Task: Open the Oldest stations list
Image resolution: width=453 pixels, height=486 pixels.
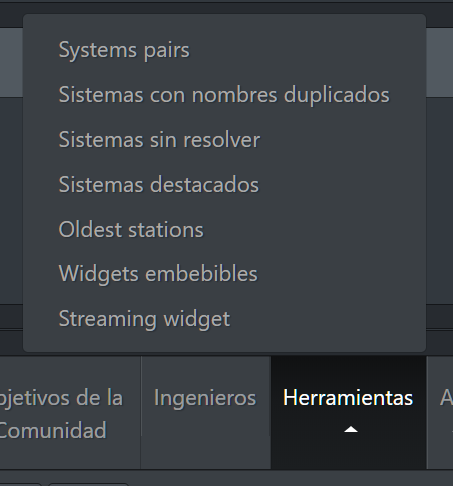Action: pyautogui.click(x=131, y=229)
